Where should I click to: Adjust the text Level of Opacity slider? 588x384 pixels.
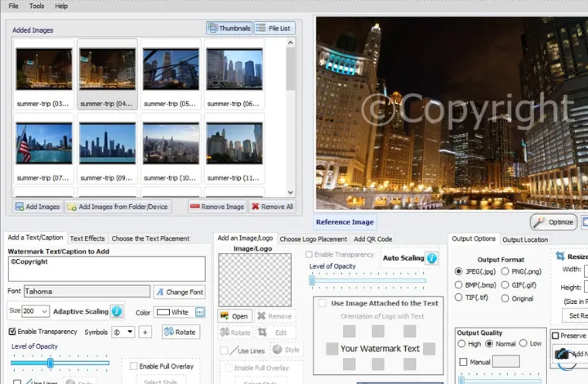tap(51, 363)
